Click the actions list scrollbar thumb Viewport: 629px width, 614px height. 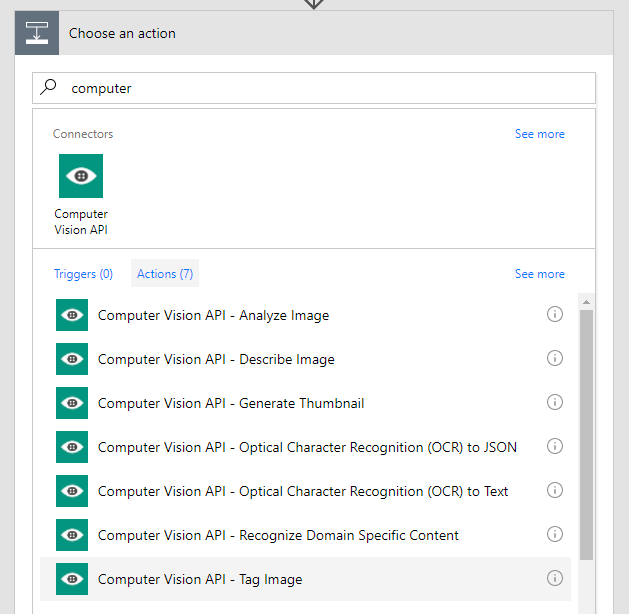[x=586, y=434]
